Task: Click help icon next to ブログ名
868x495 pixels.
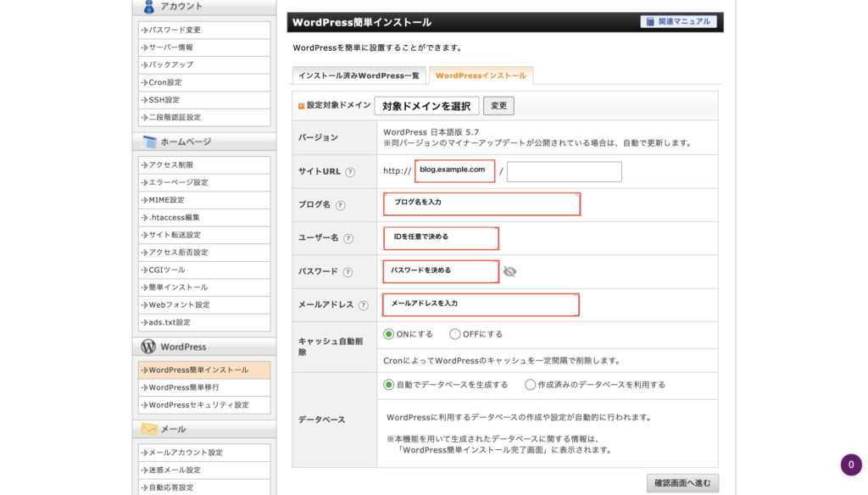Action: point(341,205)
